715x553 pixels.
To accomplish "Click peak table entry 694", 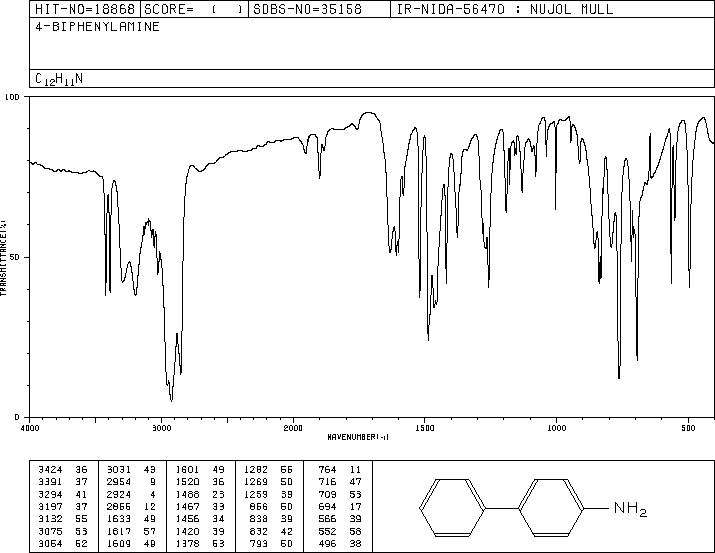I will (x=340, y=506).
